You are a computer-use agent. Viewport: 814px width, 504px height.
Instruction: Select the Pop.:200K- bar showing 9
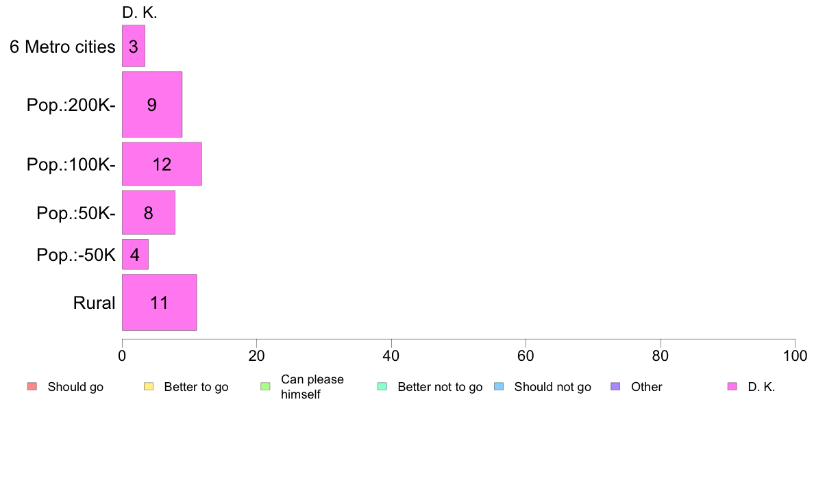tap(152, 104)
